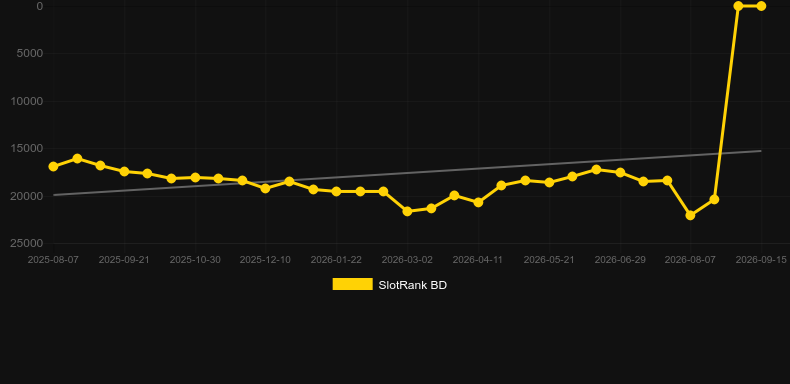Click the 2026-03-02 x-axis date label
The height and width of the screenshot is (384, 790).
407,260
